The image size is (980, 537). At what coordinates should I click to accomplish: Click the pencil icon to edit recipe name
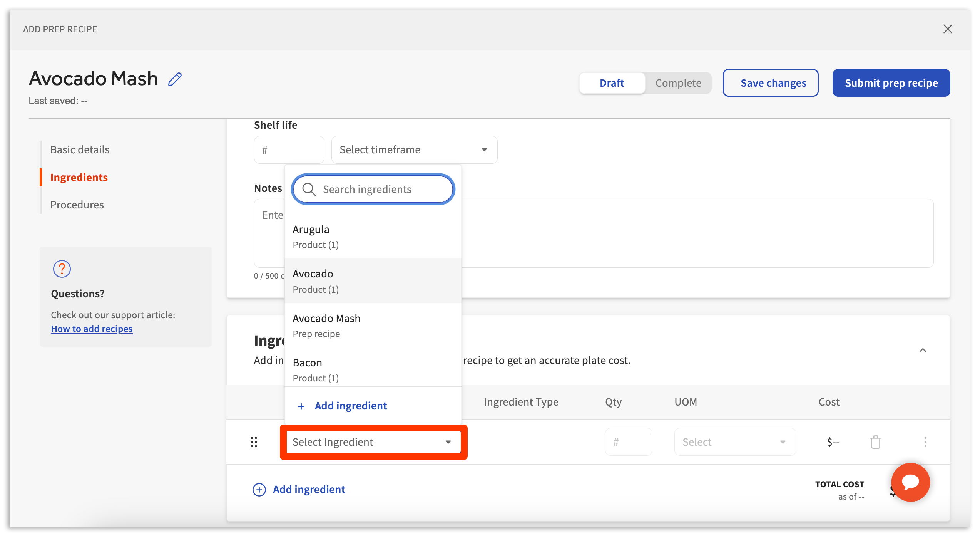[x=175, y=79]
